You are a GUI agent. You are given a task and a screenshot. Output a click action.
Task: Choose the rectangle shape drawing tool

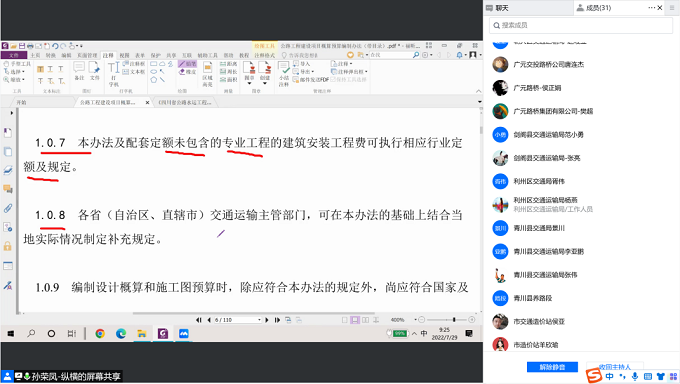[x=154, y=64]
